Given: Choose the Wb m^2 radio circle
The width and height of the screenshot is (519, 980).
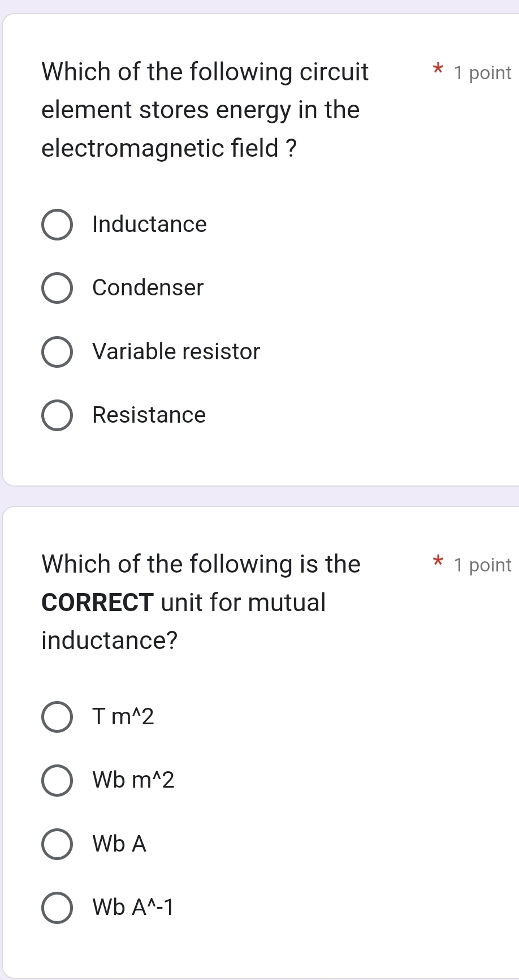Looking at the screenshot, I should tap(57, 781).
